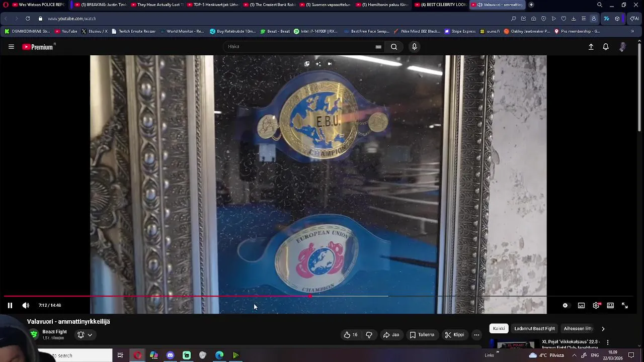Start voice search with microphone
The width and height of the screenshot is (644, 362).
[x=414, y=47]
